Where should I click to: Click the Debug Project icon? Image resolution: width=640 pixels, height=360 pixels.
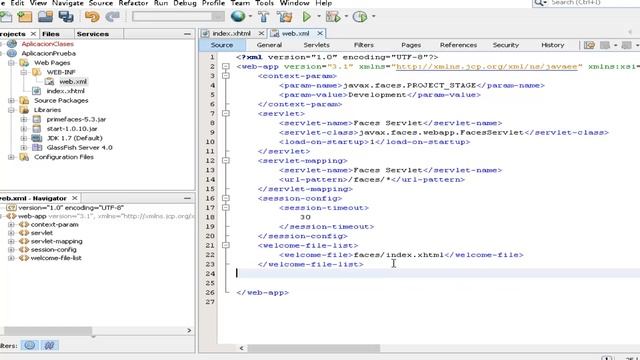click(x=333, y=17)
